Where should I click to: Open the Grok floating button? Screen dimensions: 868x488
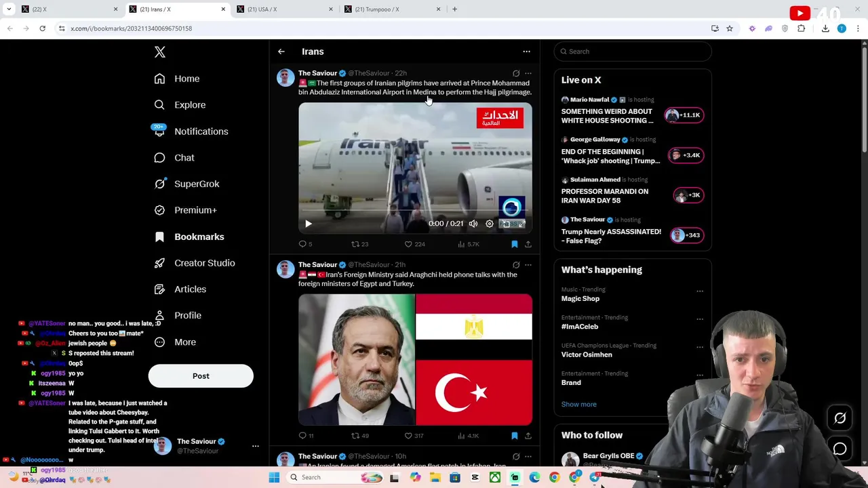[x=840, y=419]
